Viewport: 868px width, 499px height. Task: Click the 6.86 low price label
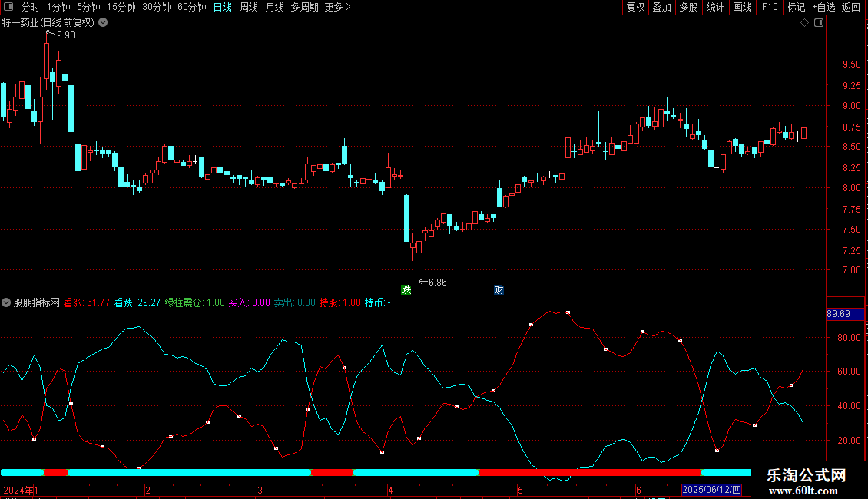[x=437, y=283]
